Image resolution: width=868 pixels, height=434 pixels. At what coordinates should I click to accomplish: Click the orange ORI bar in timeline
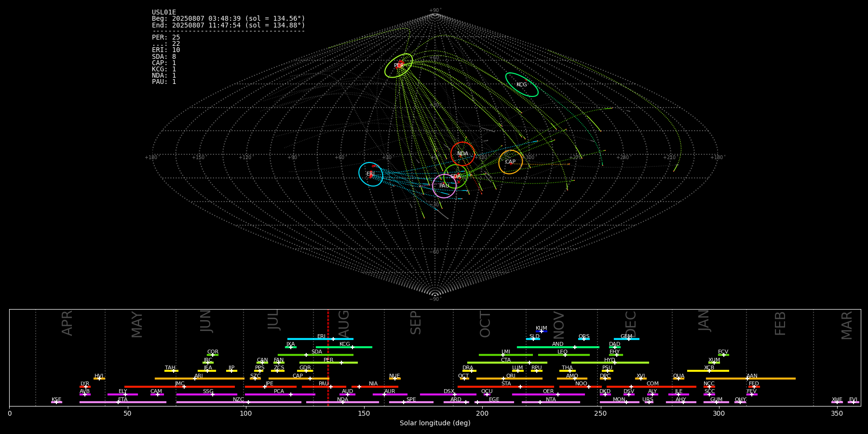tap(509, 379)
